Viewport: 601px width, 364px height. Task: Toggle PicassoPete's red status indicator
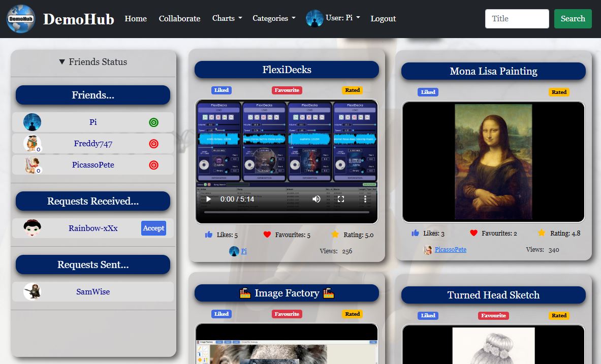153,165
